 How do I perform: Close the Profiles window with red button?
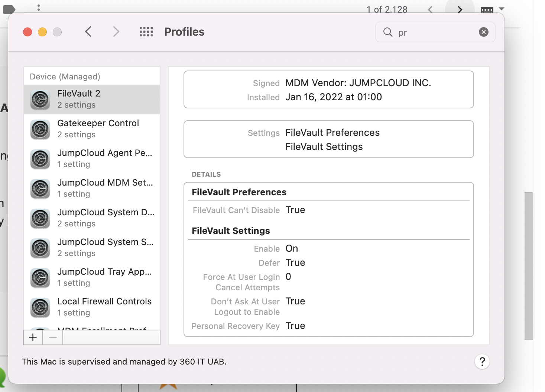click(27, 32)
